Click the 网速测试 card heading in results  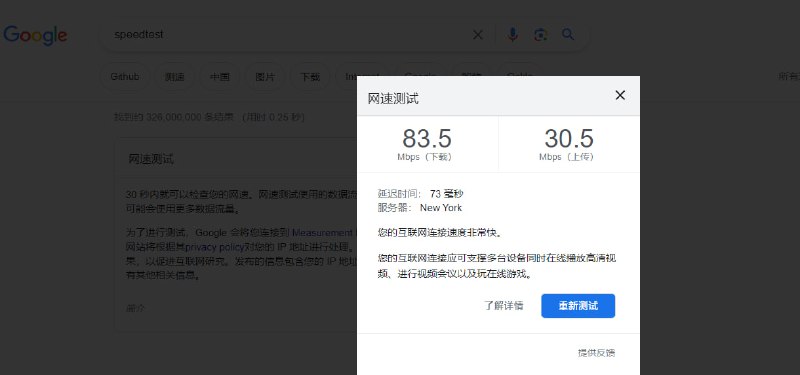(x=151, y=159)
